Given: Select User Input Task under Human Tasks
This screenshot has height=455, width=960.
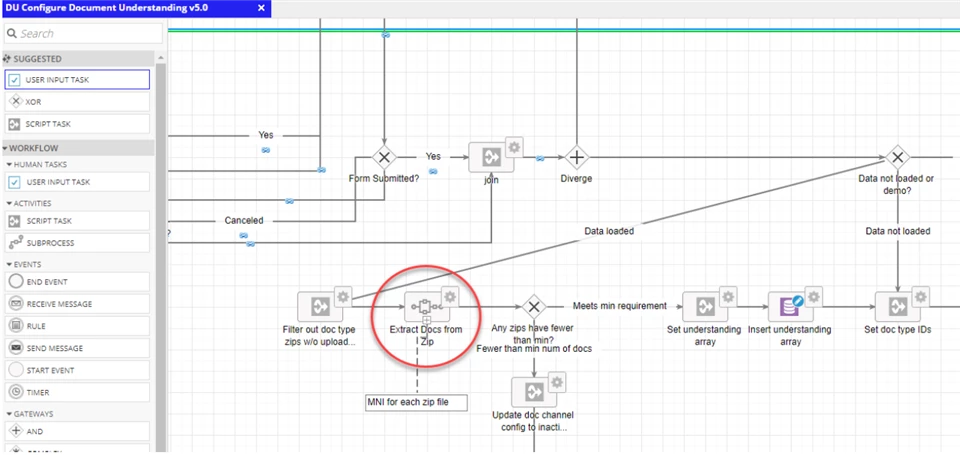Looking at the screenshot, I should (77, 182).
